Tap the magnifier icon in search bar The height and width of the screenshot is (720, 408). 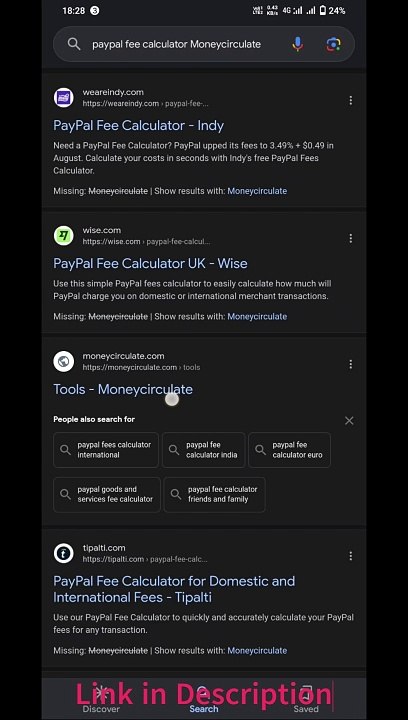point(73,44)
